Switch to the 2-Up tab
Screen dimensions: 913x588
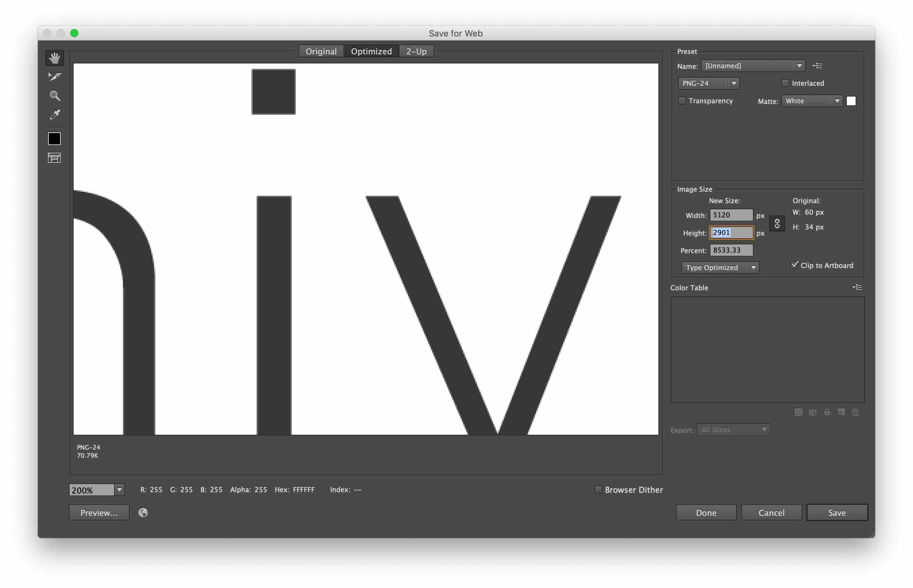click(416, 51)
